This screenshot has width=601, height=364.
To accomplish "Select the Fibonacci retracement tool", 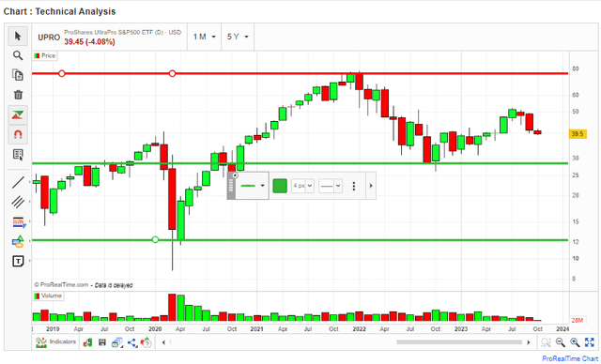I will [18, 222].
